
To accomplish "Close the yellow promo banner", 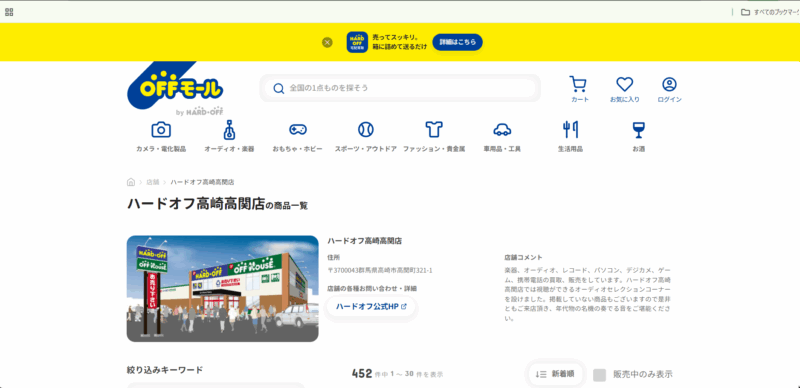I will [x=328, y=42].
